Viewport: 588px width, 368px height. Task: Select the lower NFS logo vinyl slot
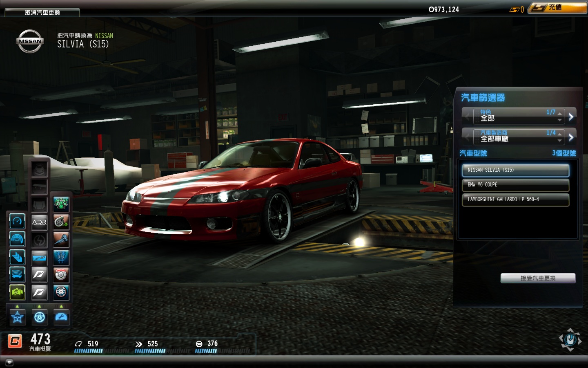[39, 292]
